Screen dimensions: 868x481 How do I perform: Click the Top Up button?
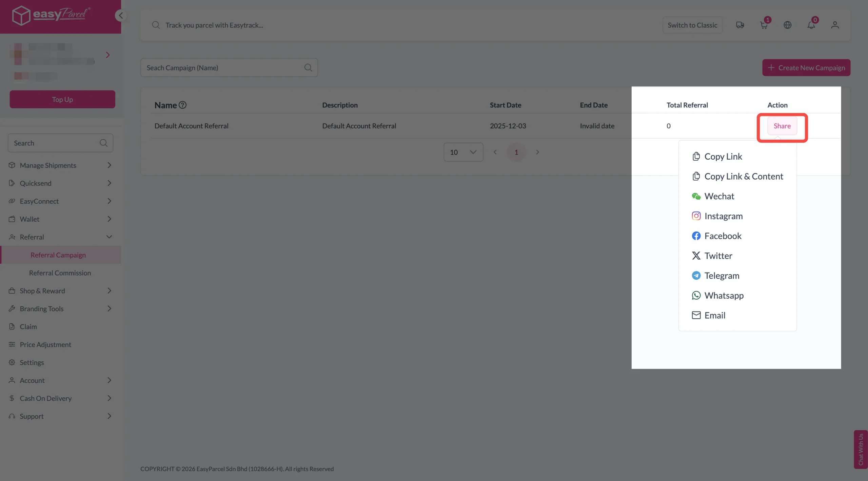(62, 99)
